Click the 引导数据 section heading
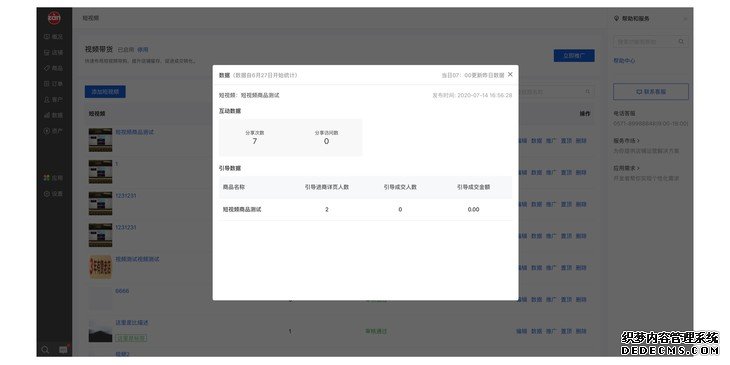The image size is (730, 365). 230,168
